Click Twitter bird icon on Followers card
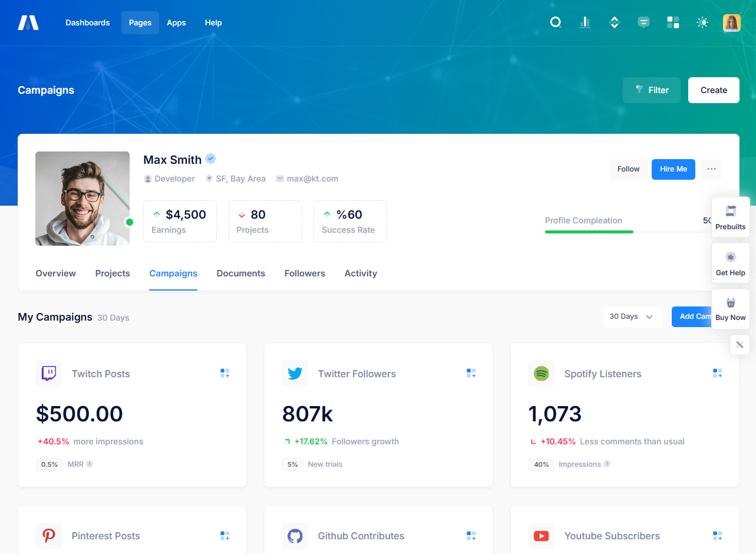Screen dimensions: 756x554 click(295, 374)
